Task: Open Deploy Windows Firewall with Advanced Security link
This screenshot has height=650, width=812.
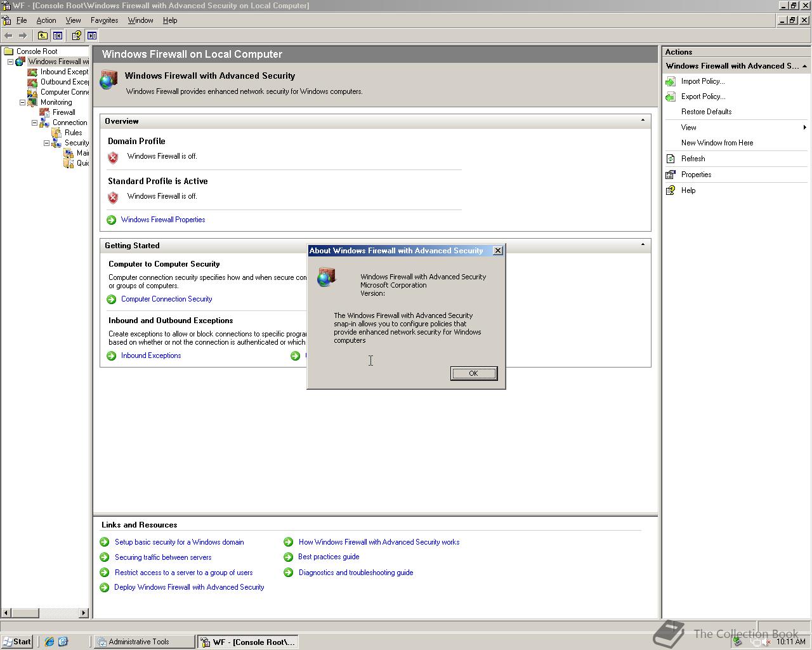Action: coord(189,587)
